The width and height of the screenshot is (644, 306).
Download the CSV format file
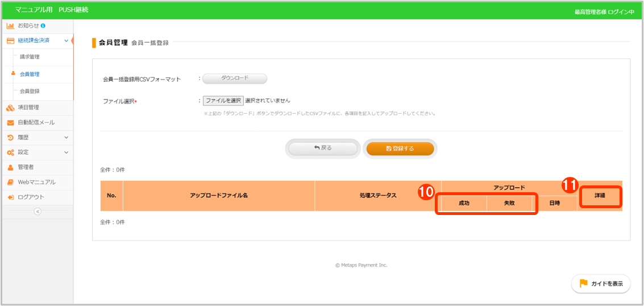coord(234,78)
